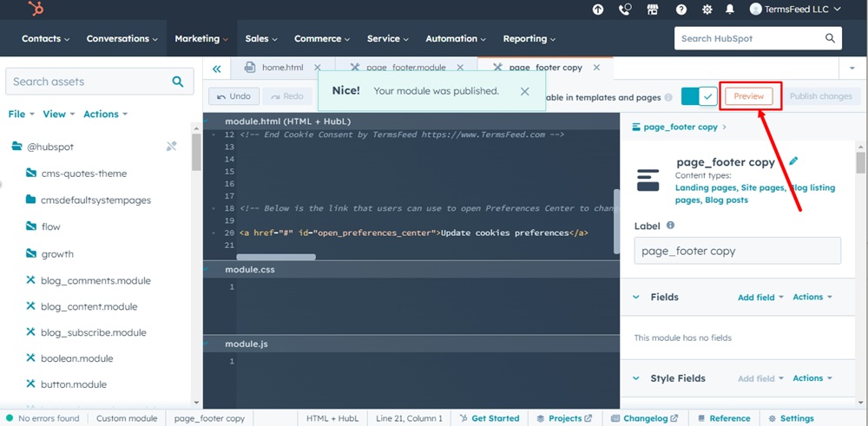Open the View dropdown menu

click(59, 114)
